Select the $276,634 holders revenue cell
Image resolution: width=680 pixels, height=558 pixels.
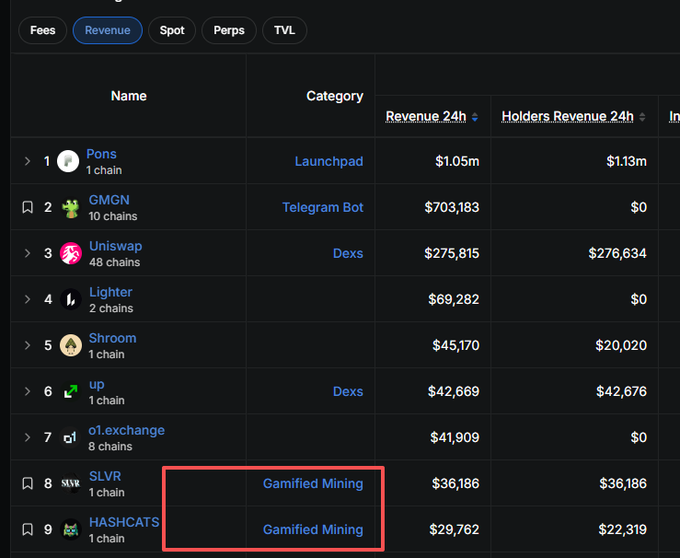[x=617, y=253]
